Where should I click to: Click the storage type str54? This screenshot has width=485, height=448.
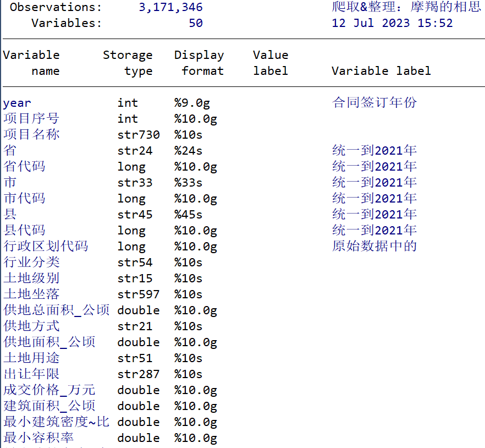tap(135, 262)
